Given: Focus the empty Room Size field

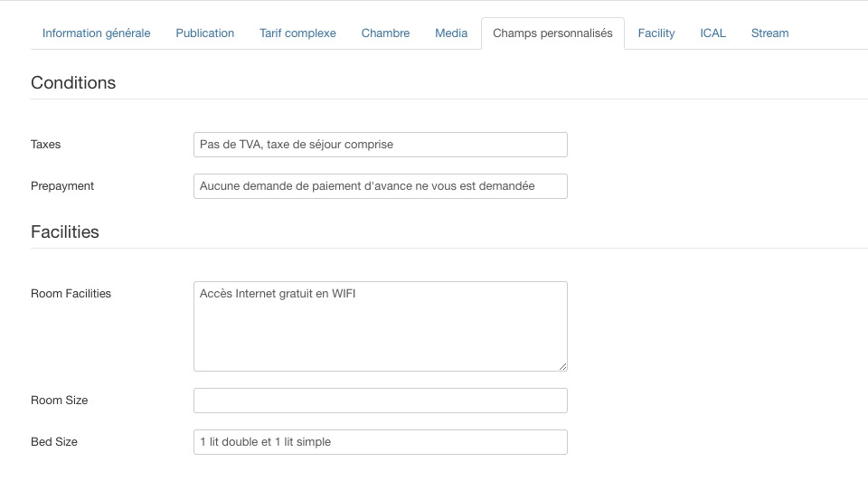Looking at the screenshot, I should 380,401.
